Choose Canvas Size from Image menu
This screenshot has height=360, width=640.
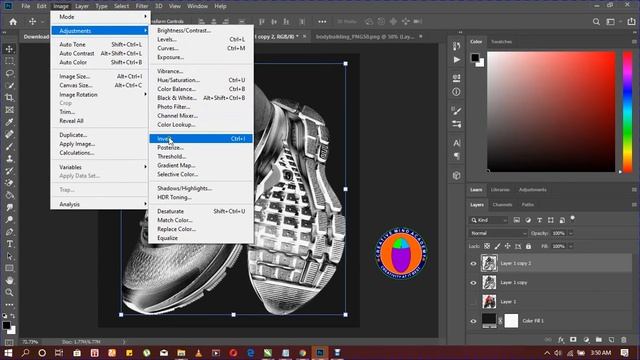point(100,85)
